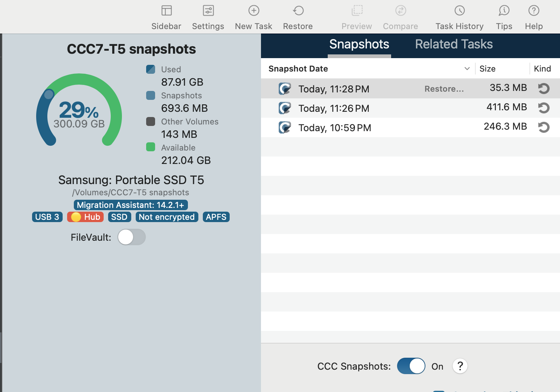The width and height of the screenshot is (560, 392).
Task: Click the Samsung: Portable SSD T5 label
Action: tap(131, 180)
